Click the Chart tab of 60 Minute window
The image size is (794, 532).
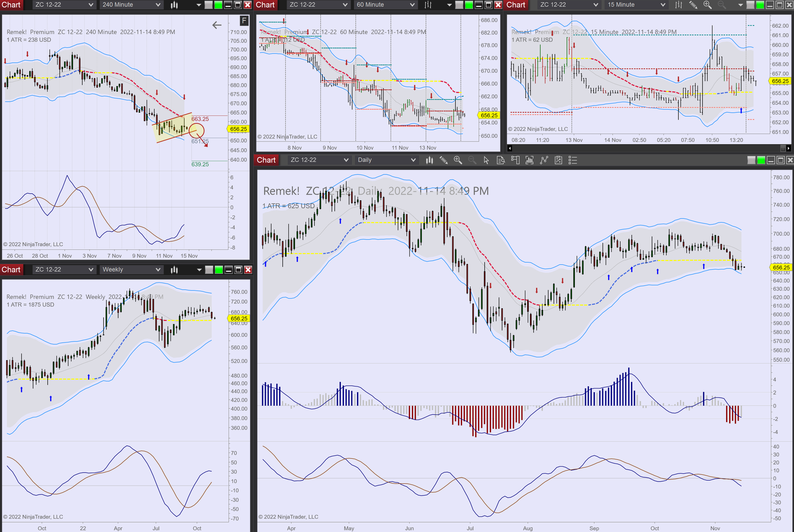tap(265, 5)
